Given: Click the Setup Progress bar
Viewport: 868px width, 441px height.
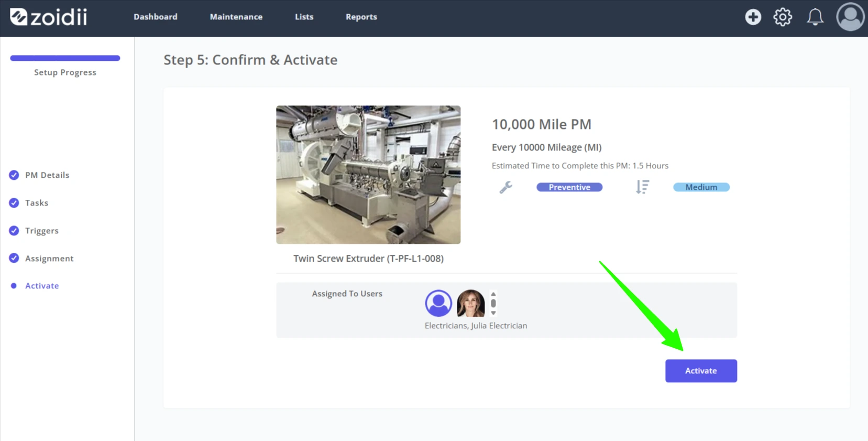Looking at the screenshot, I should (x=65, y=58).
